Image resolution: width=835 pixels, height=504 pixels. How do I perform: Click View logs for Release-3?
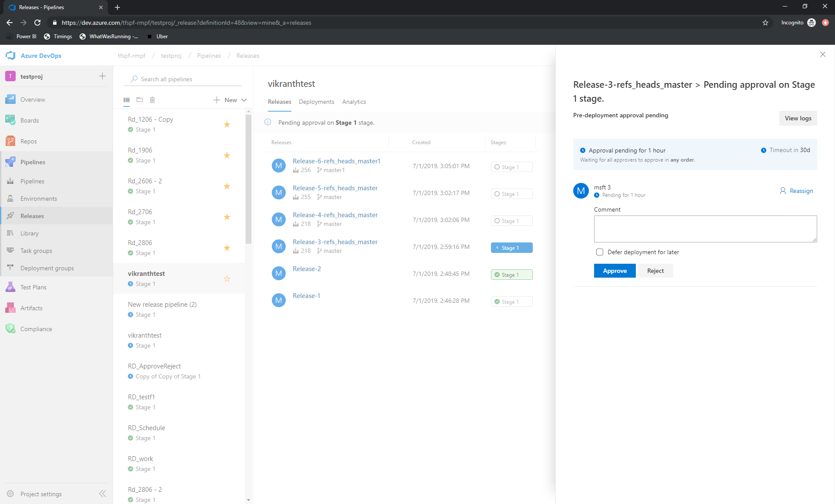point(798,118)
